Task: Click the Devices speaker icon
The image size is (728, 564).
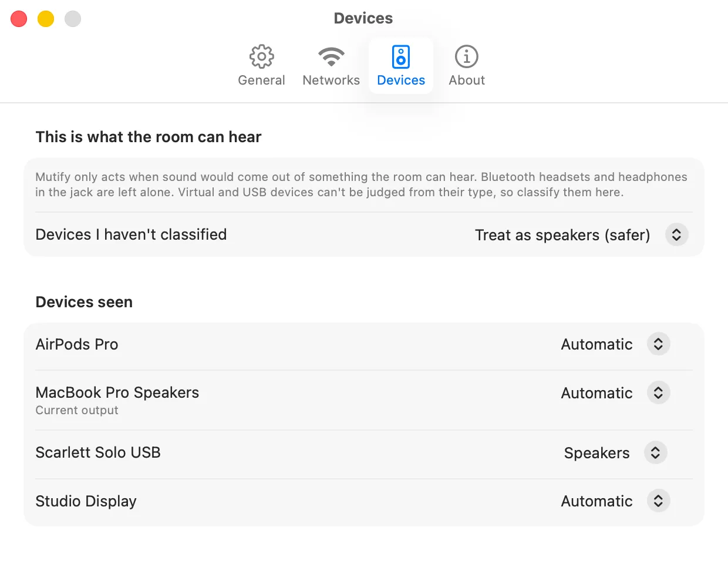Action: tap(401, 57)
